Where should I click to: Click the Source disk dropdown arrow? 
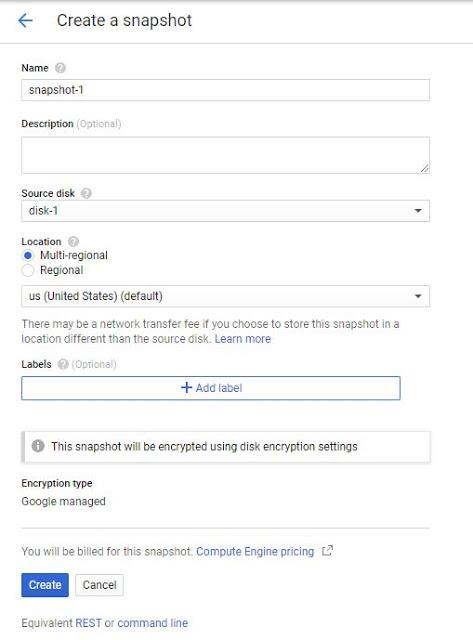[418, 211]
